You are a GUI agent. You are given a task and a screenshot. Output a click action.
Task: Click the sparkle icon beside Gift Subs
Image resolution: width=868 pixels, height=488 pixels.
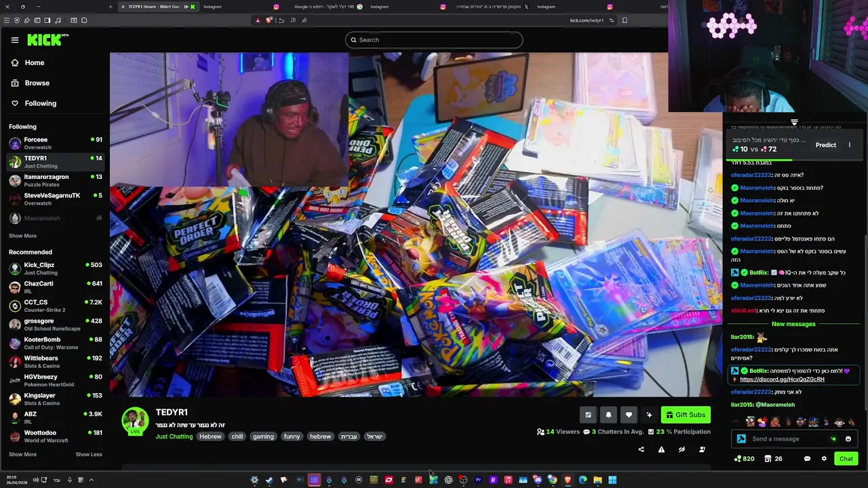click(x=649, y=415)
